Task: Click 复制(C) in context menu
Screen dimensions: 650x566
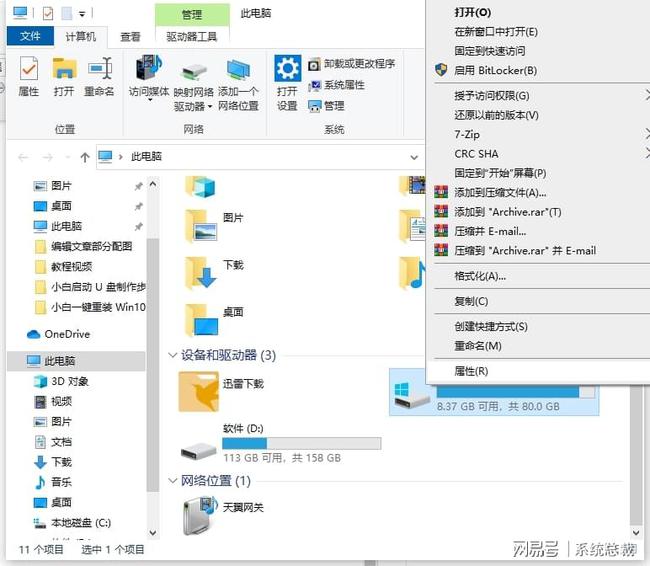Action: pos(471,301)
